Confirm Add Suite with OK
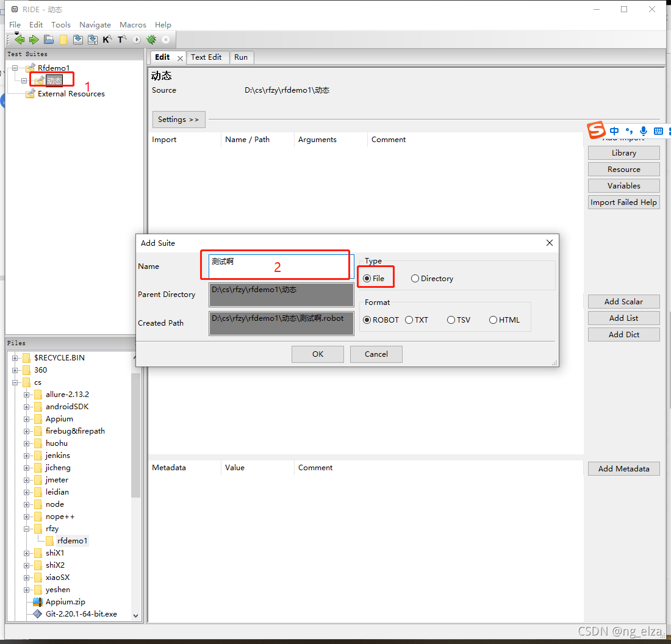Image resolution: width=671 pixels, height=644 pixels. [x=318, y=354]
